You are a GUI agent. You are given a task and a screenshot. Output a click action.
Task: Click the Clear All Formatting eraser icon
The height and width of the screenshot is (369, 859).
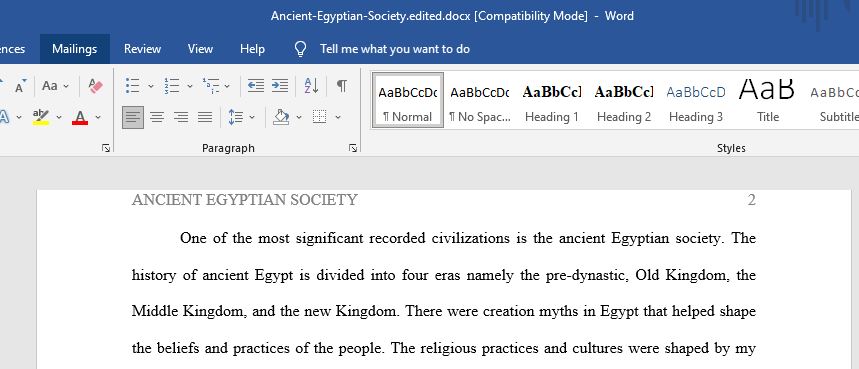click(95, 85)
